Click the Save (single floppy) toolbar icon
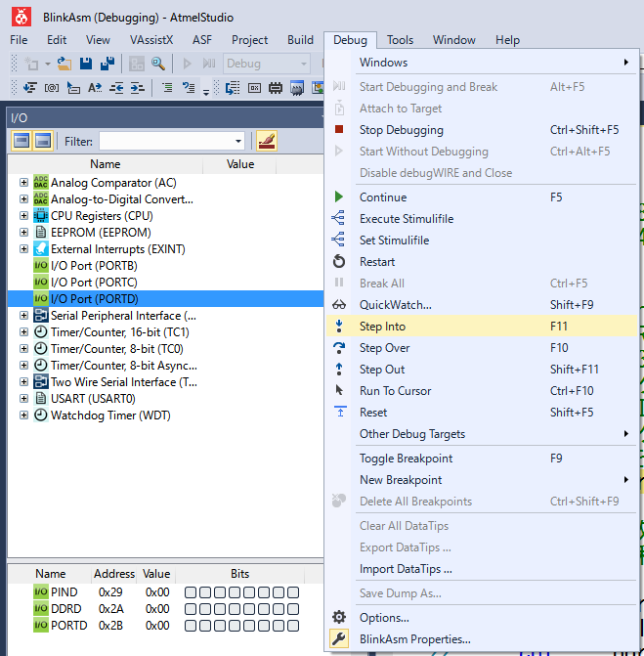The image size is (644, 656). tap(86, 64)
